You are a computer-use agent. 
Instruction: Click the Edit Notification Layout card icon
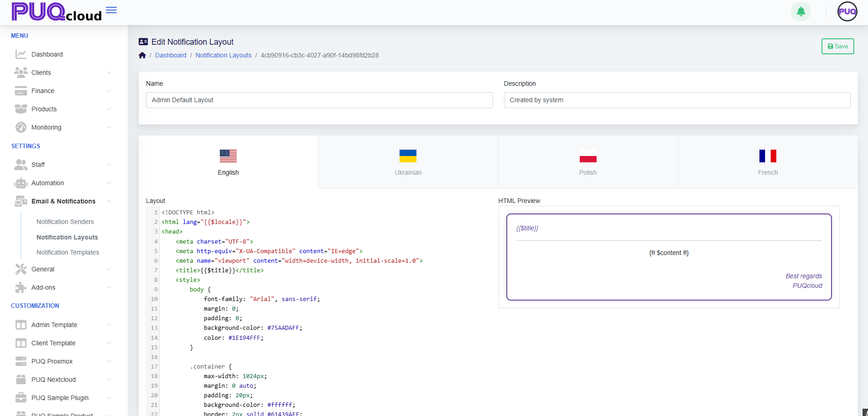143,42
